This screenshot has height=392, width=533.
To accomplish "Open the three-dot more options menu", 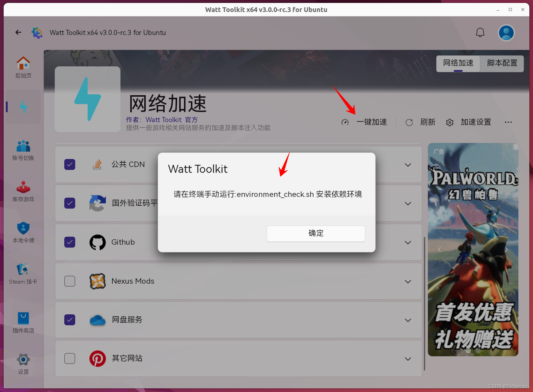I will (x=508, y=122).
